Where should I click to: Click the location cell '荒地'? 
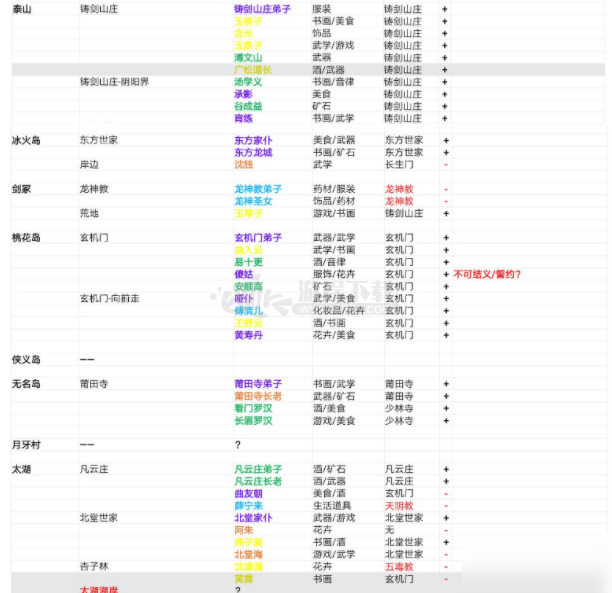(89, 213)
